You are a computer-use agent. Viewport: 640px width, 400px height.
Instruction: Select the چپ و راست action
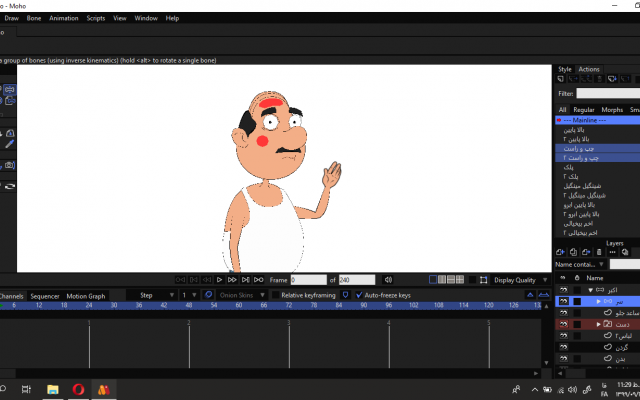pyautogui.click(x=598, y=148)
